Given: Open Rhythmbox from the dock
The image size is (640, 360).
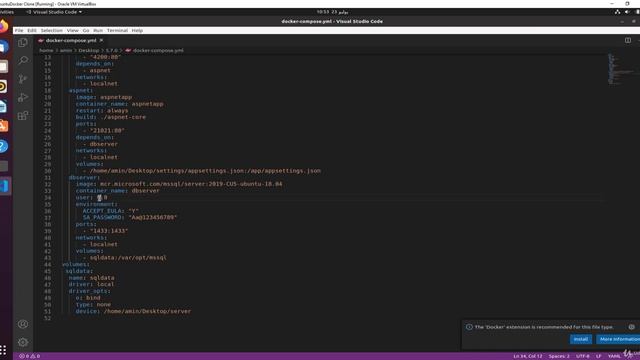Looking at the screenshot, I should [x=4, y=87].
